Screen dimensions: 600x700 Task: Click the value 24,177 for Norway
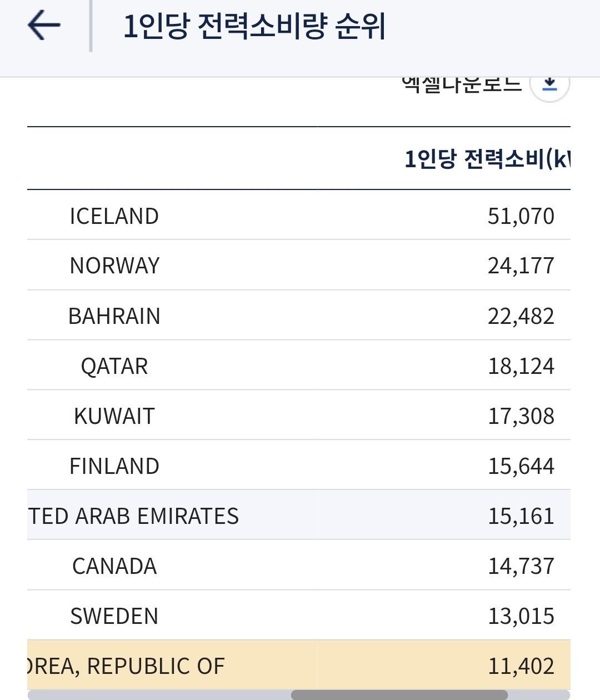(x=521, y=266)
